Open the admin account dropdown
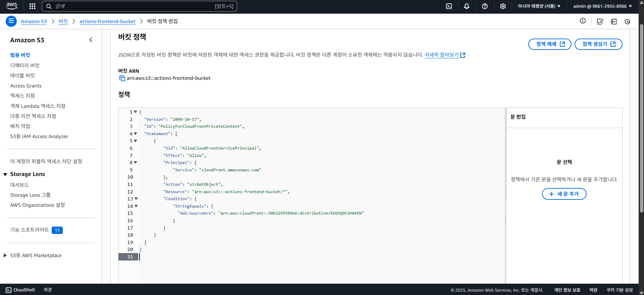 [602, 6]
